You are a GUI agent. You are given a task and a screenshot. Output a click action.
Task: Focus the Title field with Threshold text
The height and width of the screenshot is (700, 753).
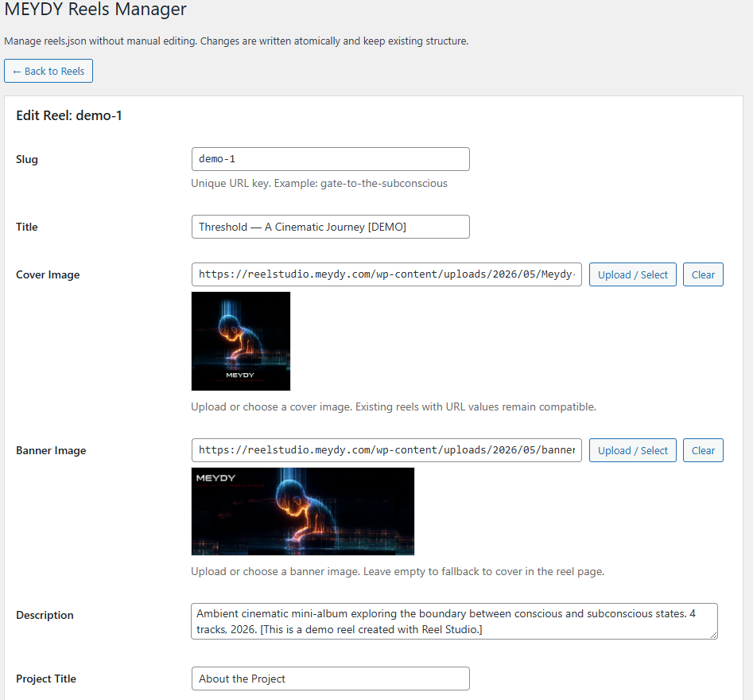(x=331, y=227)
